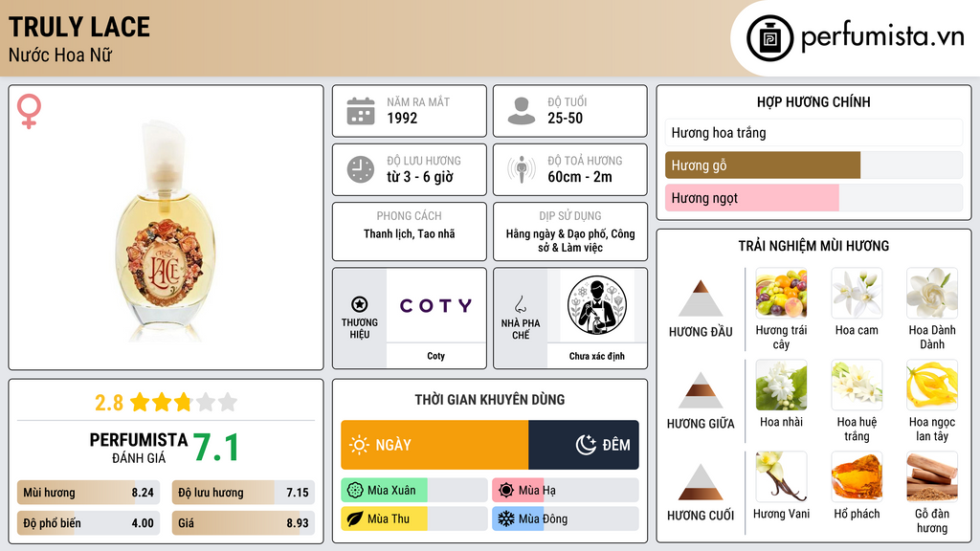This screenshot has width=980, height=551.
Task: Select the Hoa nhài jasmine thumbnail
Action: click(781, 385)
